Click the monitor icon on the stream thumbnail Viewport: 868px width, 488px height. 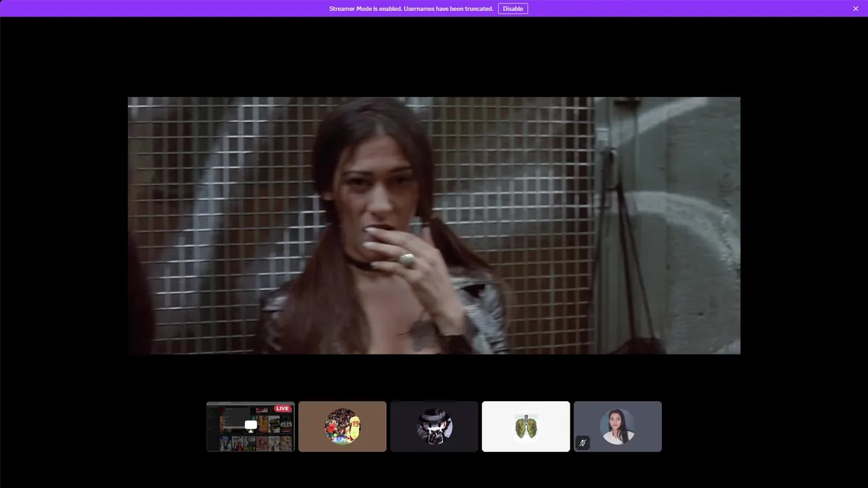(251, 426)
